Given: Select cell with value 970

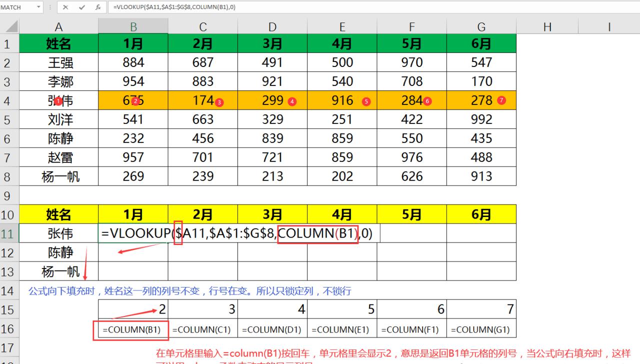Looking at the screenshot, I should coord(411,62).
